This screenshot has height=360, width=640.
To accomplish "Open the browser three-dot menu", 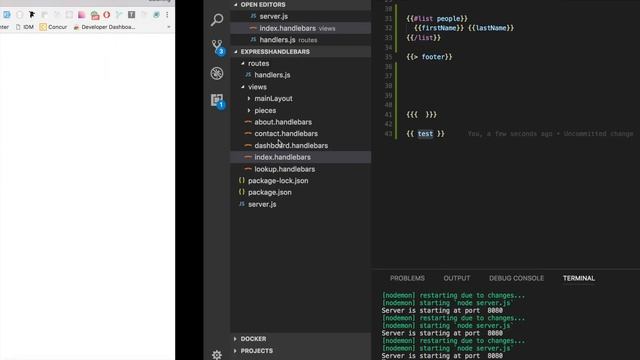I will 167,15.
